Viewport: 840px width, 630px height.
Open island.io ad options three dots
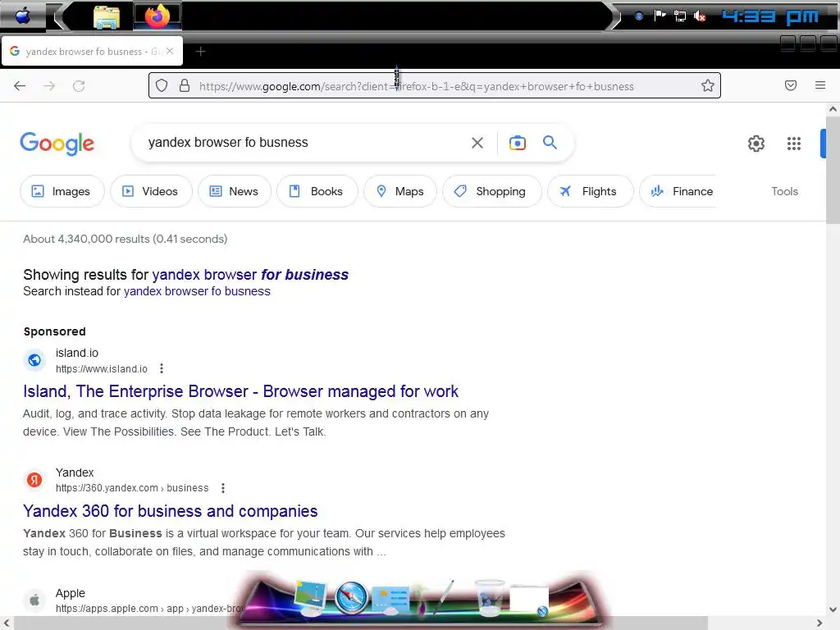(x=162, y=368)
